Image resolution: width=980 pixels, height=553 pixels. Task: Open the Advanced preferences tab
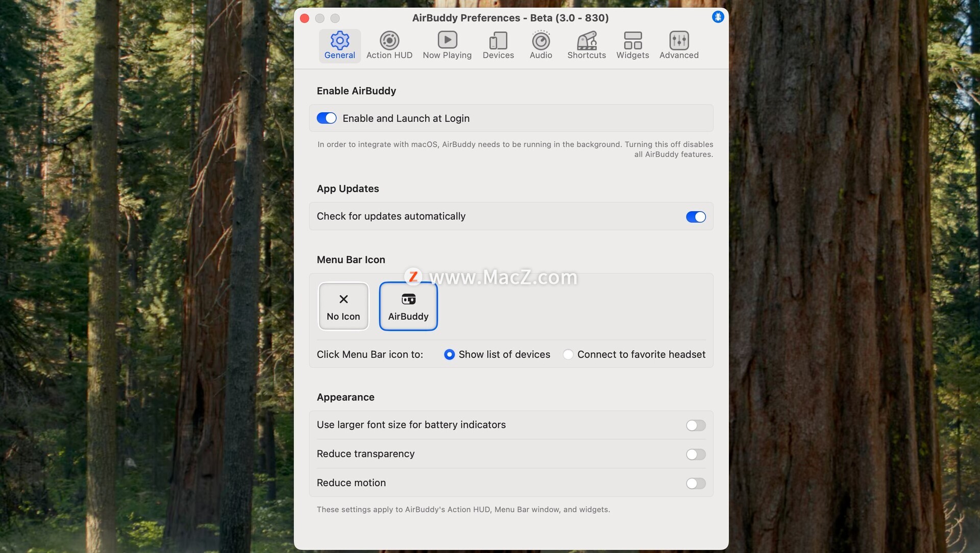[x=679, y=46]
